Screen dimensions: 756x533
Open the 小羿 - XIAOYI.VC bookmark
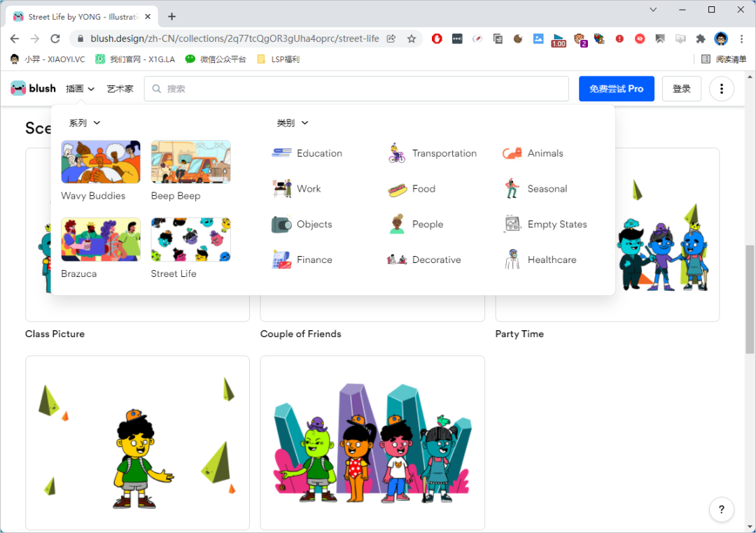click(48, 59)
